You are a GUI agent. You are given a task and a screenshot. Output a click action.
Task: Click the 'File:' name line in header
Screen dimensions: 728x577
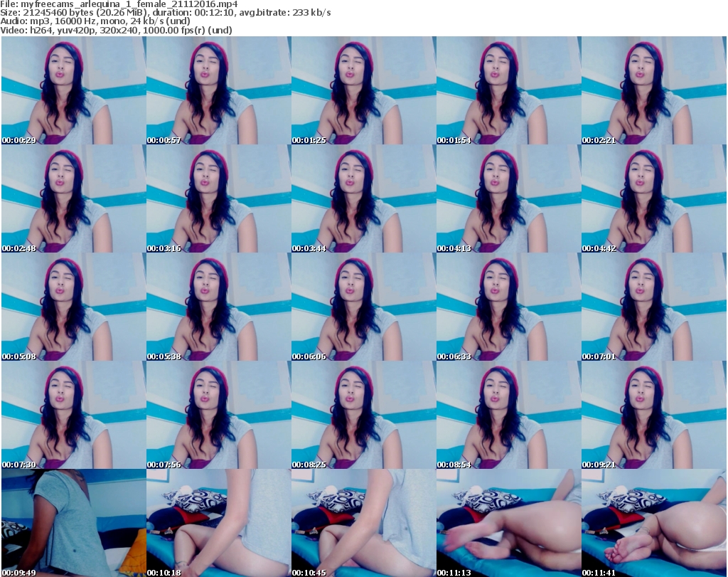coord(119,4)
